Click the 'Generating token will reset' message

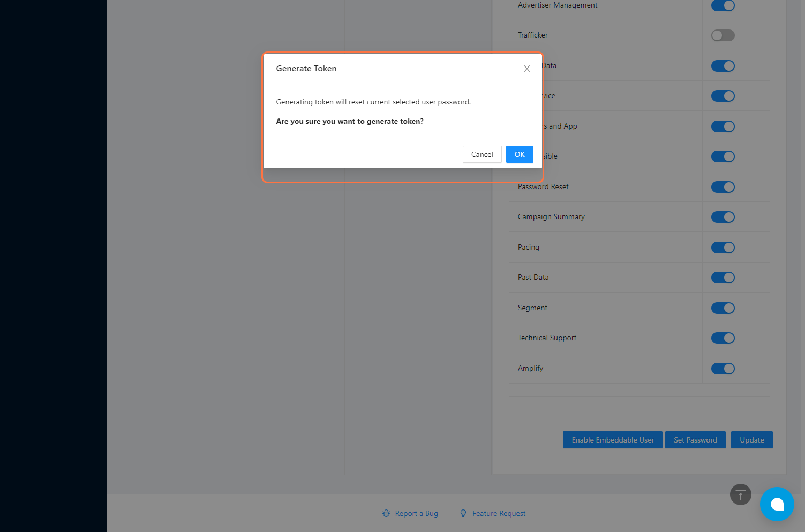(373, 102)
